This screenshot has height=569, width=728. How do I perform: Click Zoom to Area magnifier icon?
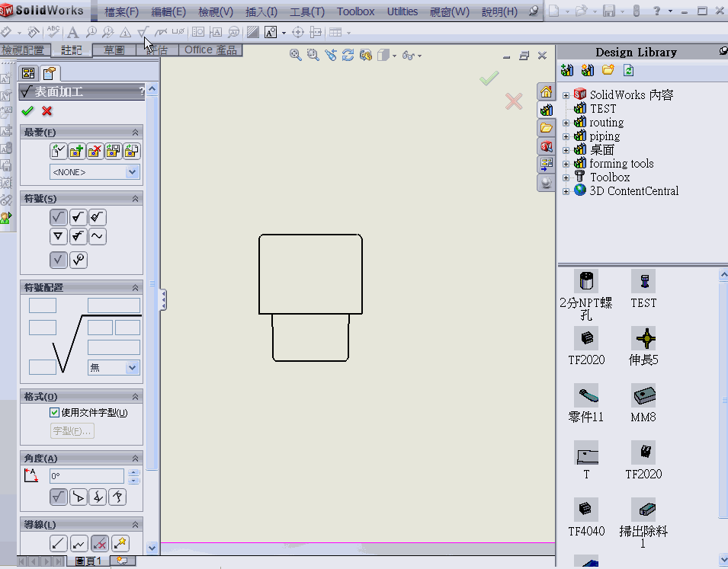[x=313, y=56]
